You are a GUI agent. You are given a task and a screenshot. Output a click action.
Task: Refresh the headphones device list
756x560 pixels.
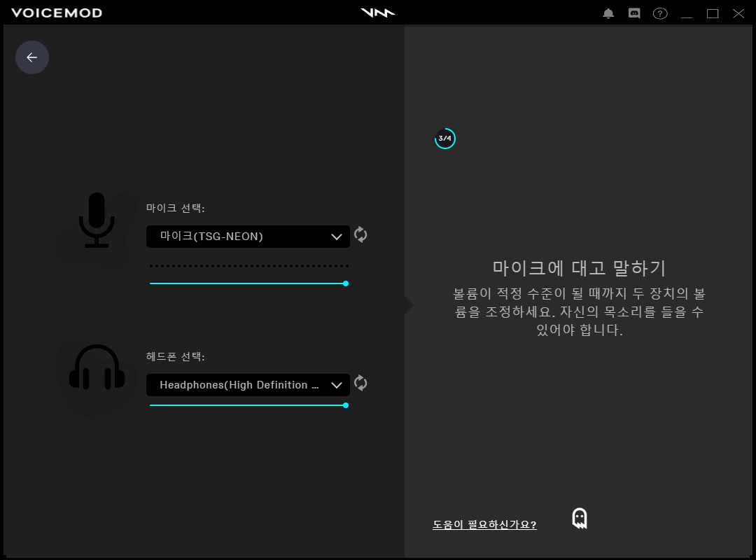point(360,384)
